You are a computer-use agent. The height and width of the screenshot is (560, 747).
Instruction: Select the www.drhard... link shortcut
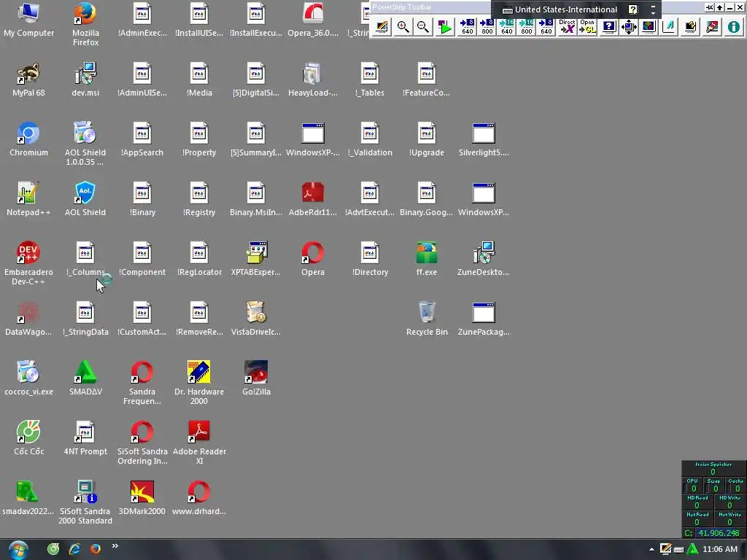[x=199, y=498]
